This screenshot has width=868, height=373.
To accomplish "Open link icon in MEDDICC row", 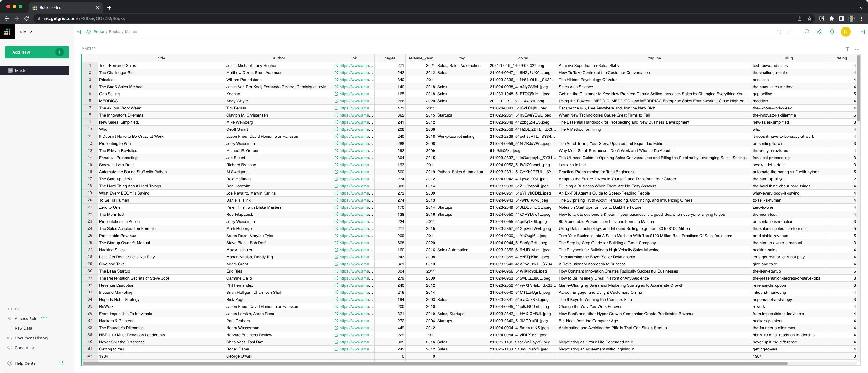I will (x=336, y=101).
